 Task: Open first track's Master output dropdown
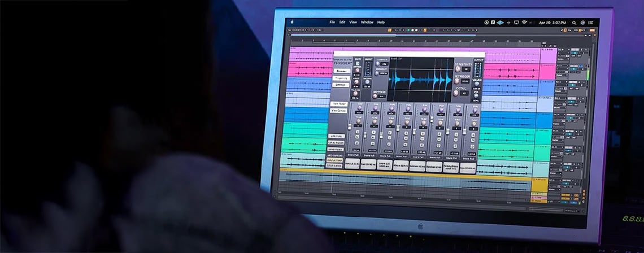pos(563,59)
